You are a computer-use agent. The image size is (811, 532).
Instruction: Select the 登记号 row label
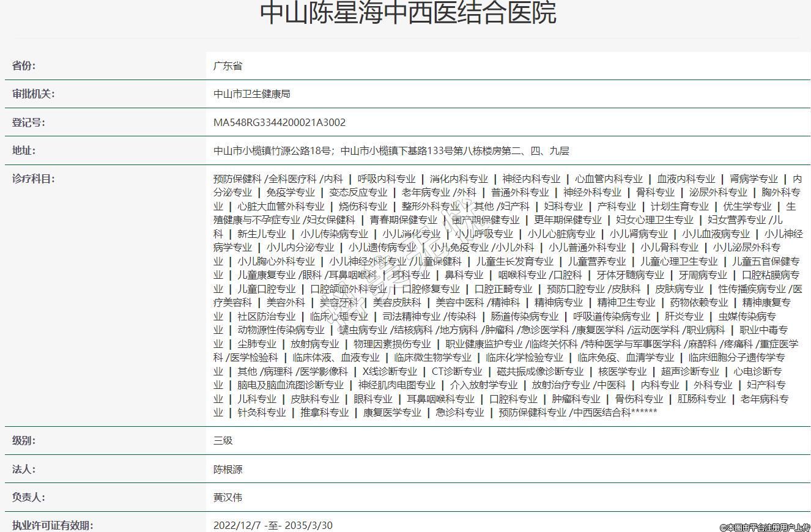coord(28,122)
